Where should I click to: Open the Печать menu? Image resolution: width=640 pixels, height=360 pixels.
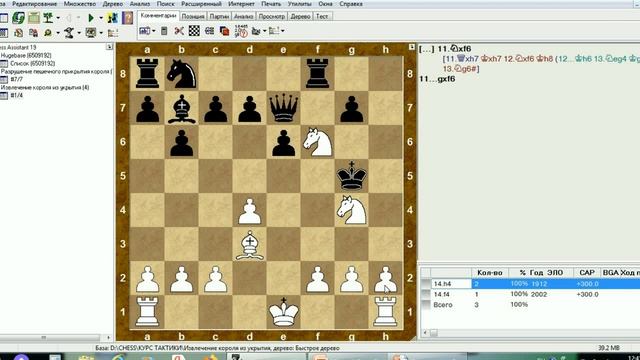click(271, 4)
